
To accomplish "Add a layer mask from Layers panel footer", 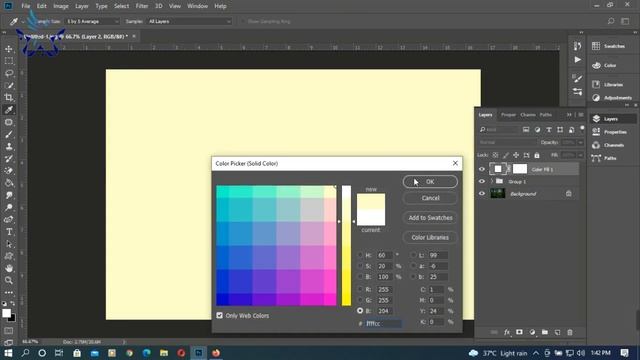I will (x=519, y=332).
